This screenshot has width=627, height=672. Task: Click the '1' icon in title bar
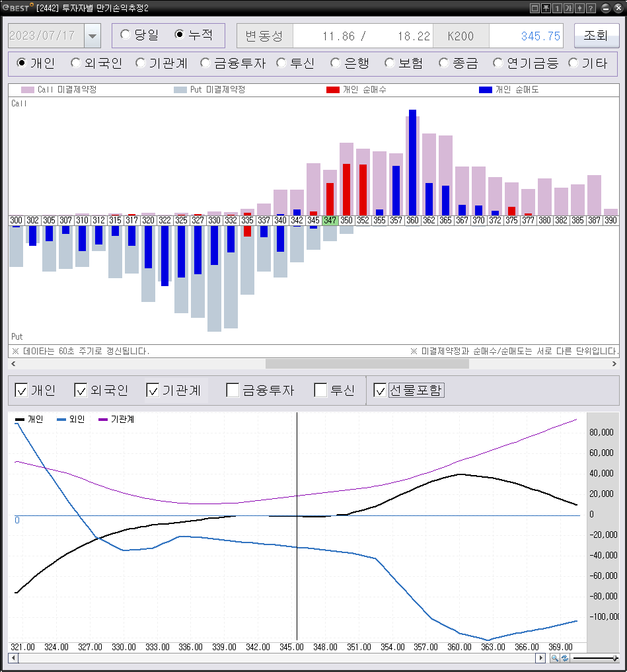click(x=557, y=8)
